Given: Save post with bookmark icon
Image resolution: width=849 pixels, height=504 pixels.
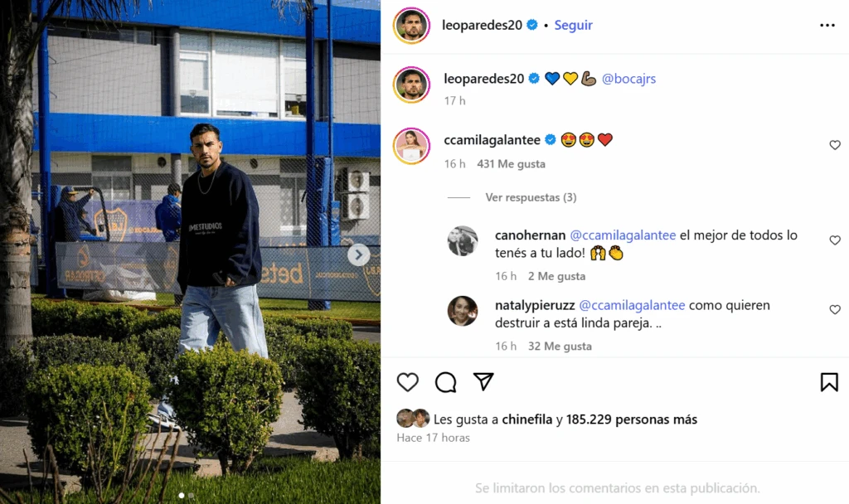Looking at the screenshot, I should point(829,382).
